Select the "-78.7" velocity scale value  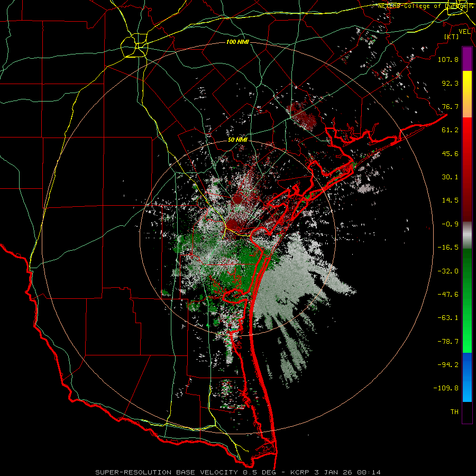[x=448, y=342]
